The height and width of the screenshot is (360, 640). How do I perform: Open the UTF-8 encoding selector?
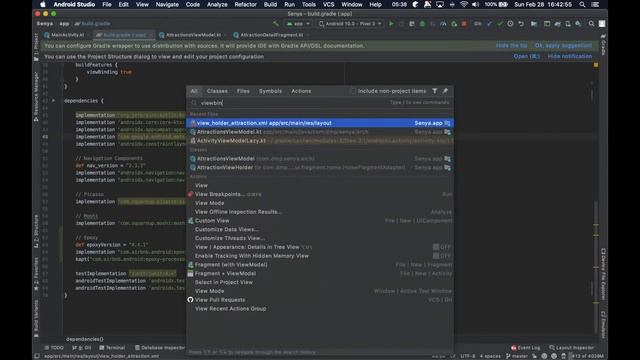pyautogui.click(x=467, y=356)
